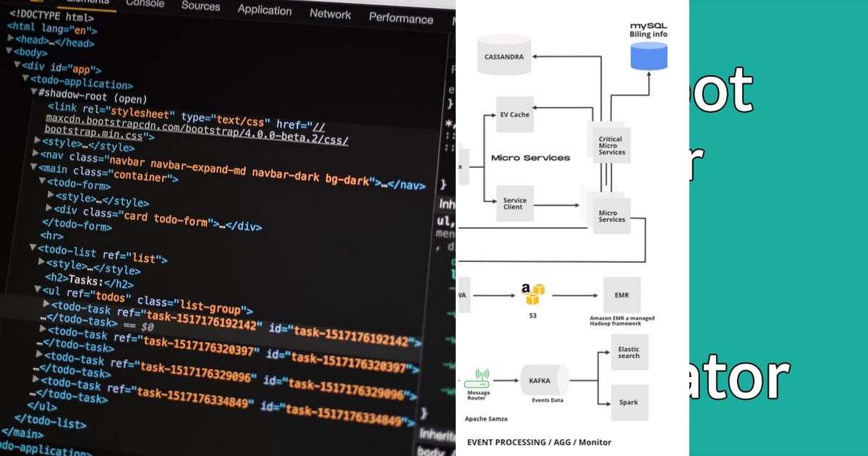The width and height of the screenshot is (868, 456).
Task: Click the "navbar-dark bg-dark" class value text
Action: click(311, 177)
